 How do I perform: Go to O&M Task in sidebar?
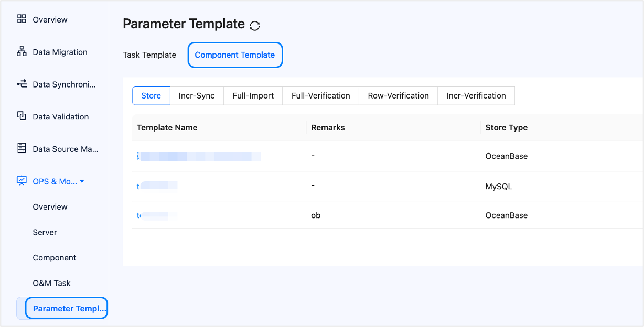(51, 283)
